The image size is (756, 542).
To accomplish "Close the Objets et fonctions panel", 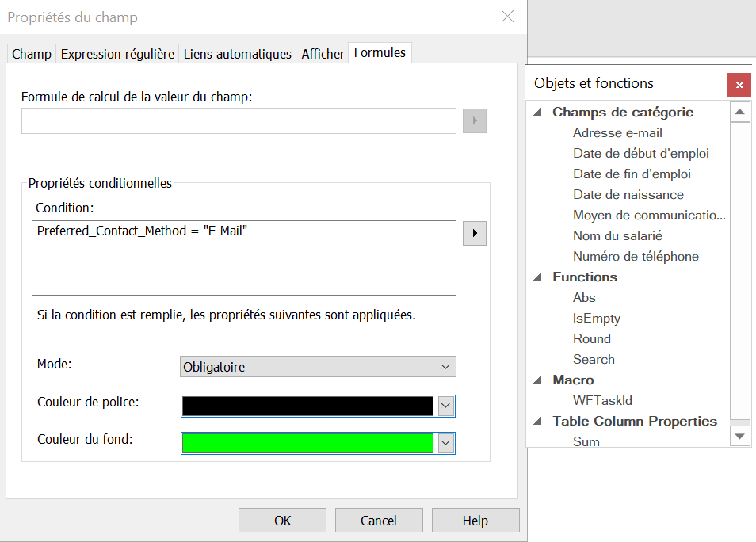I will tap(739, 85).
